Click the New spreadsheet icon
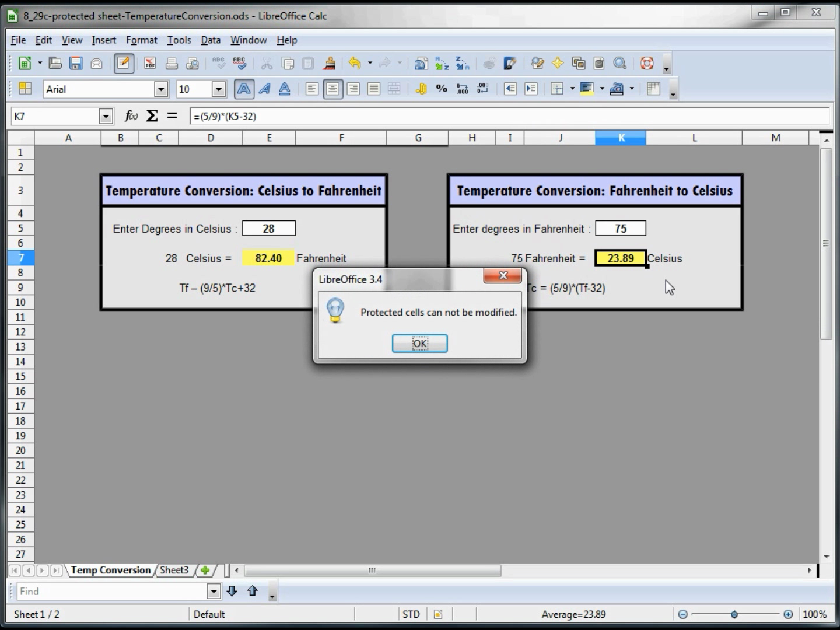Image resolution: width=840 pixels, height=630 pixels. (x=24, y=64)
